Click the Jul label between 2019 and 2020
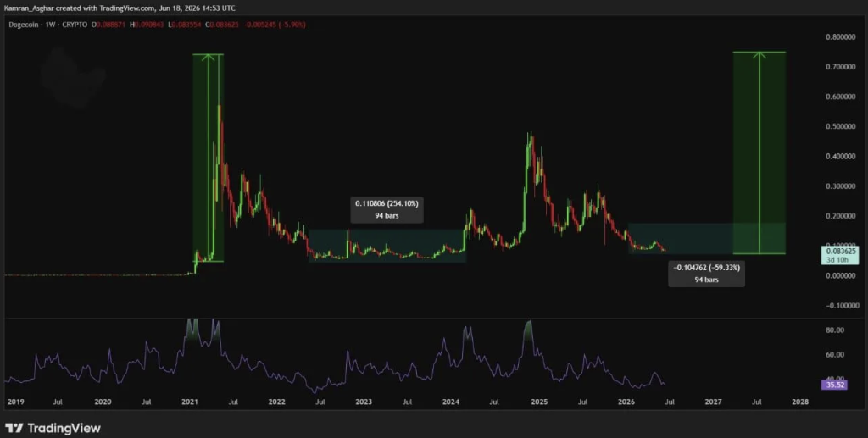 58,402
